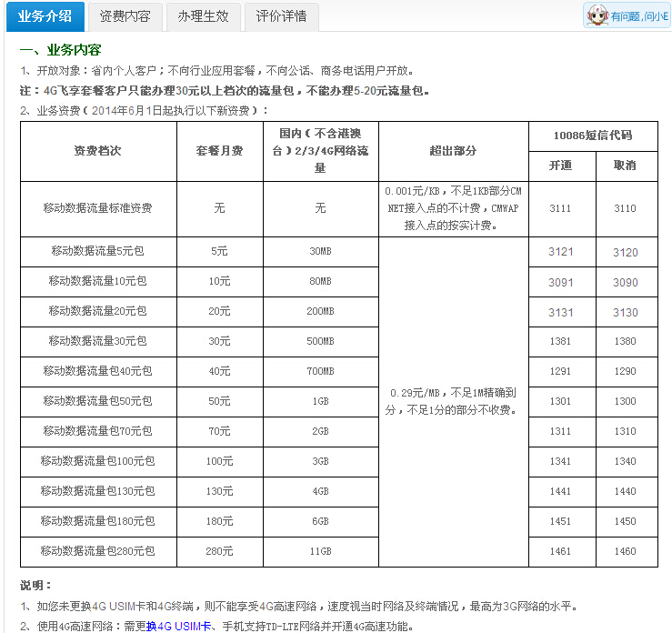Select the 移动数据流量包70元包 cell
The height and width of the screenshot is (633, 672).
tap(97, 431)
